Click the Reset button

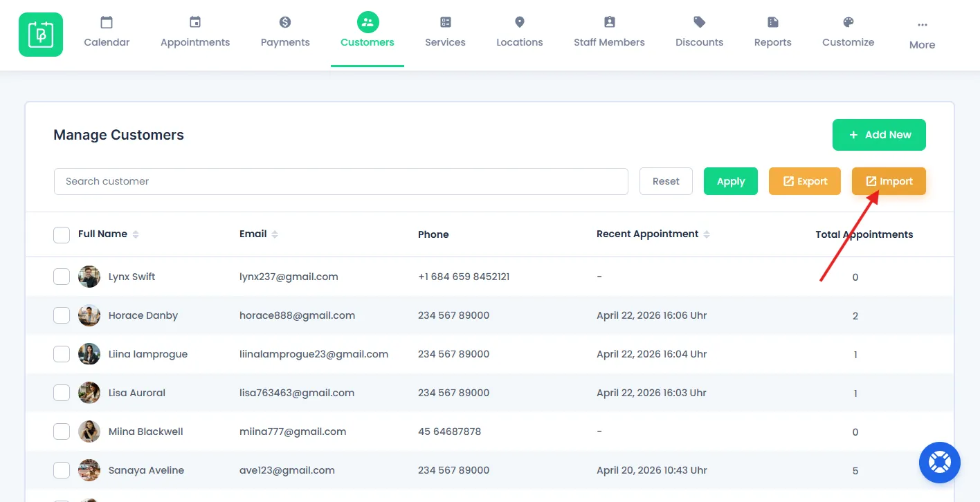(666, 181)
